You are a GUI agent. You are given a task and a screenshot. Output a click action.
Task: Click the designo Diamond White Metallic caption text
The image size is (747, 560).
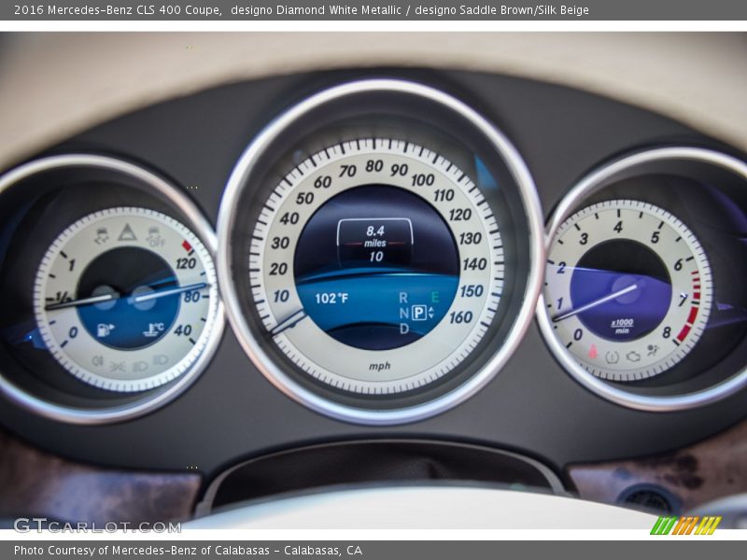316,10
